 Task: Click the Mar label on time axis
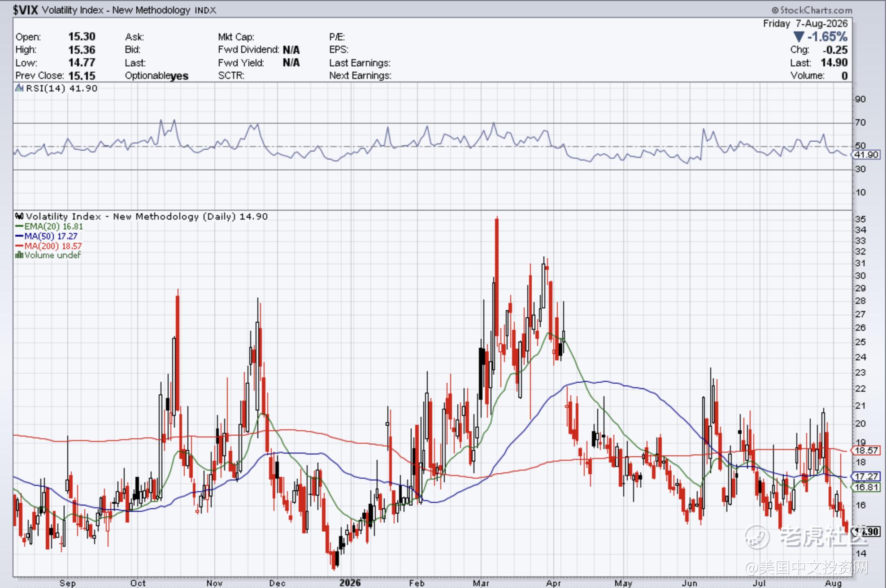(481, 583)
